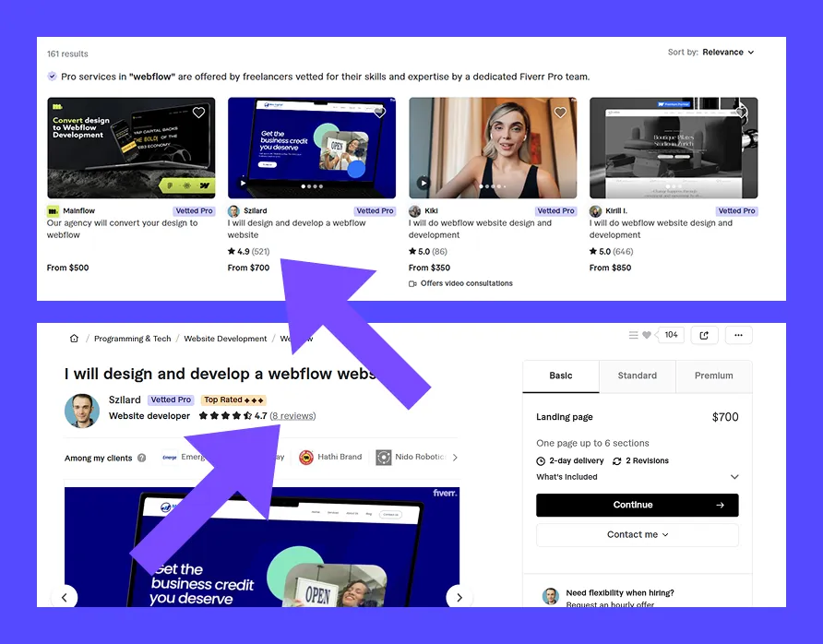
Task: Open Szilard's profile avatar on gig page
Action: (82, 411)
